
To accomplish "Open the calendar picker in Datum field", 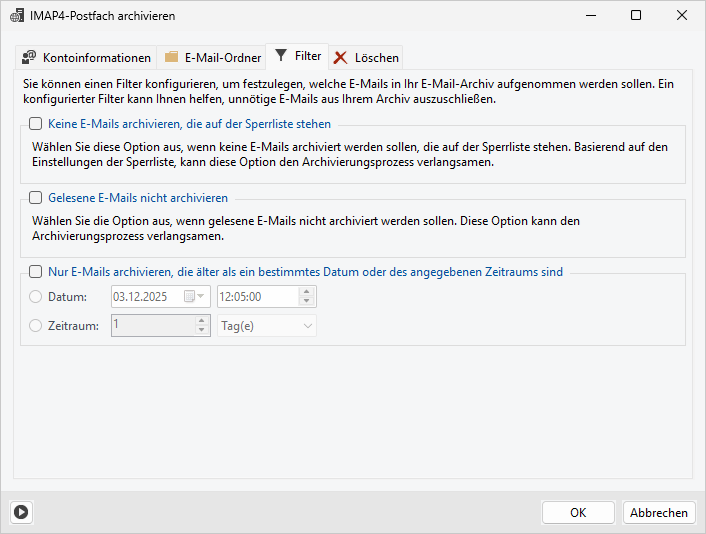I will point(190,297).
